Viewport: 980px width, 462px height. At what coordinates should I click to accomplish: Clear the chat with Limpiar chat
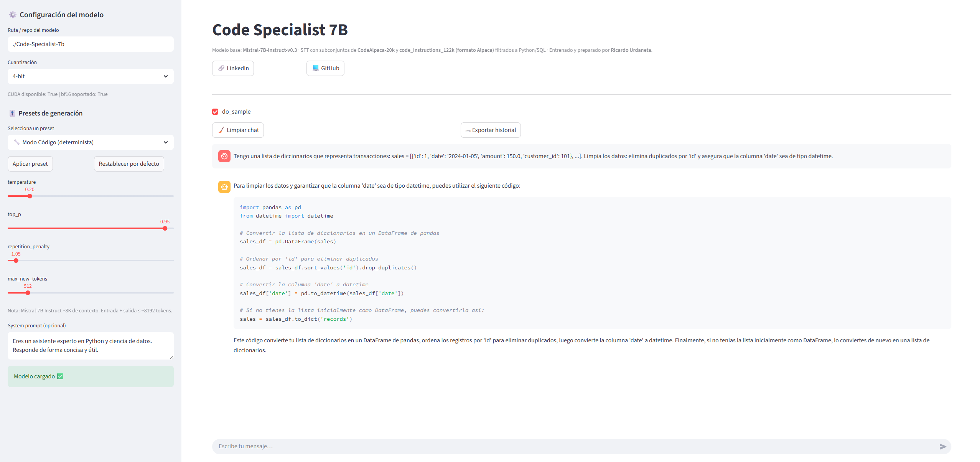coord(238,130)
